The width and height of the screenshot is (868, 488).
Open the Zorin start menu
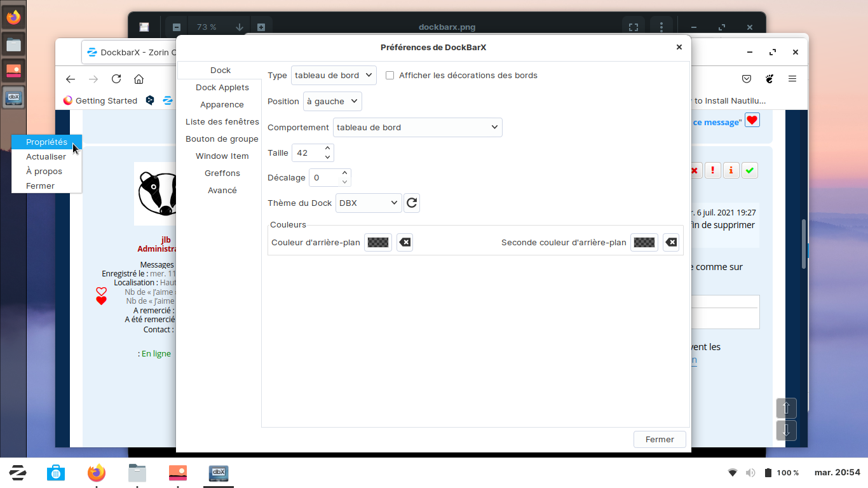(x=17, y=473)
